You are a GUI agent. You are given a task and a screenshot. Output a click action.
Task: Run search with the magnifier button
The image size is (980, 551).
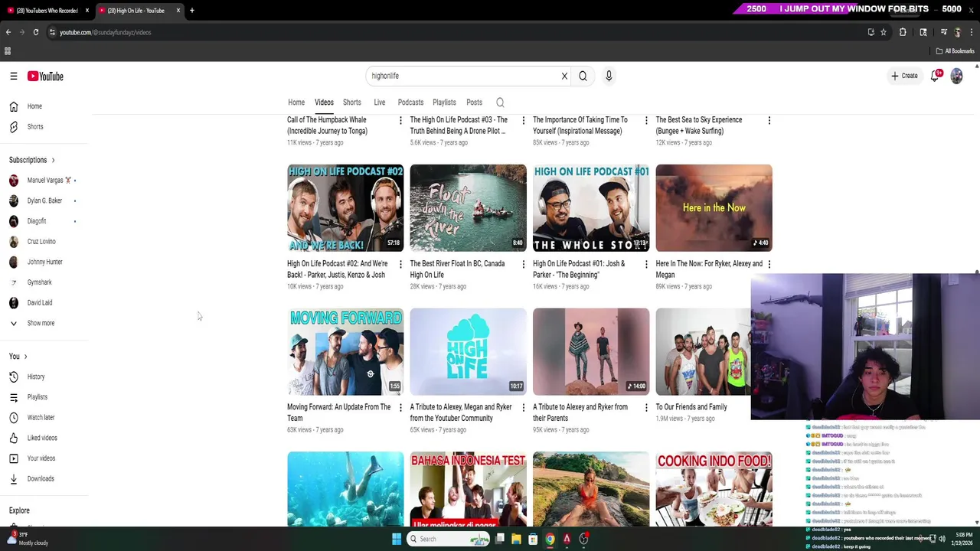point(583,76)
